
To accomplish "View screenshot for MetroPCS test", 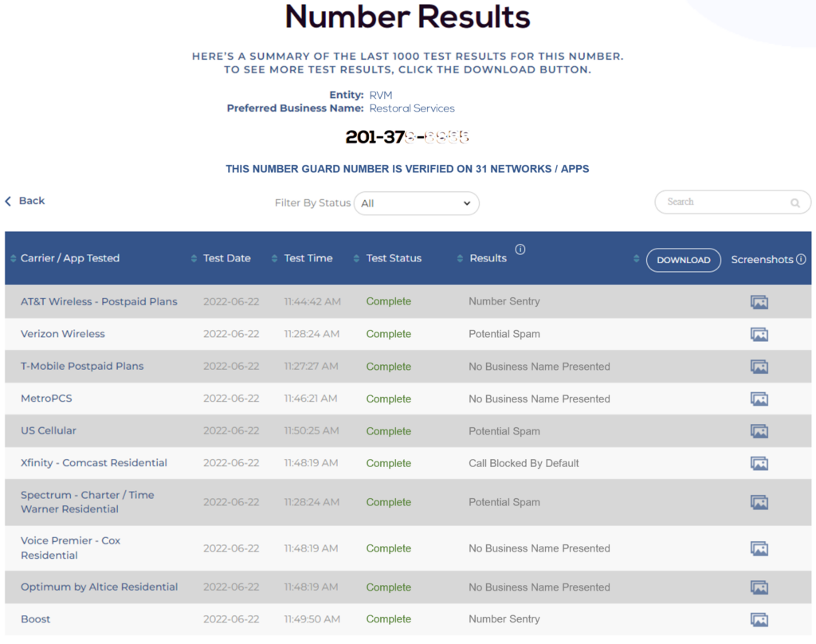I will coord(759,399).
